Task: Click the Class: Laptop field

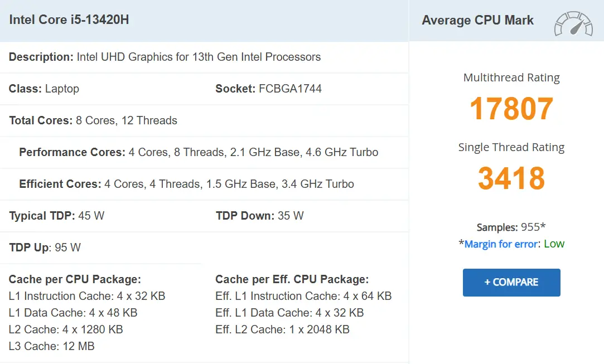Action: (x=44, y=89)
